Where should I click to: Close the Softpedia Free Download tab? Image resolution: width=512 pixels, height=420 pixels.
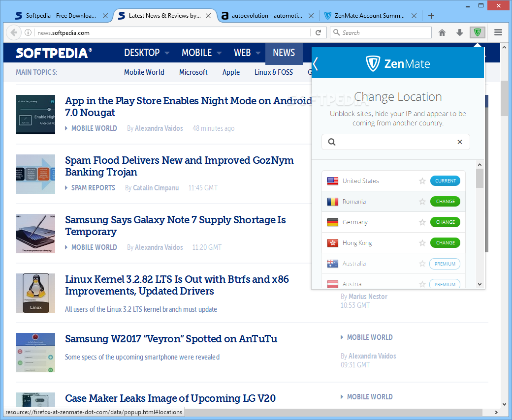tap(105, 16)
